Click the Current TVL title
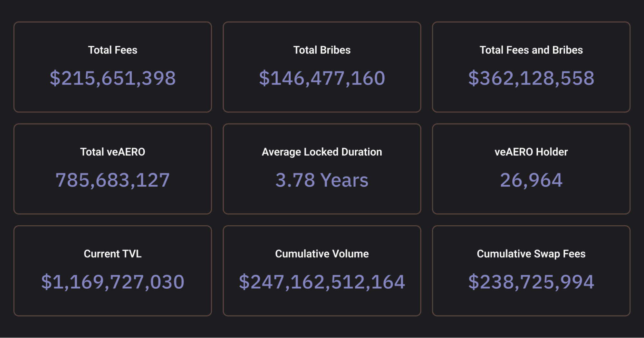The width and height of the screenshot is (644, 338). click(112, 254)
